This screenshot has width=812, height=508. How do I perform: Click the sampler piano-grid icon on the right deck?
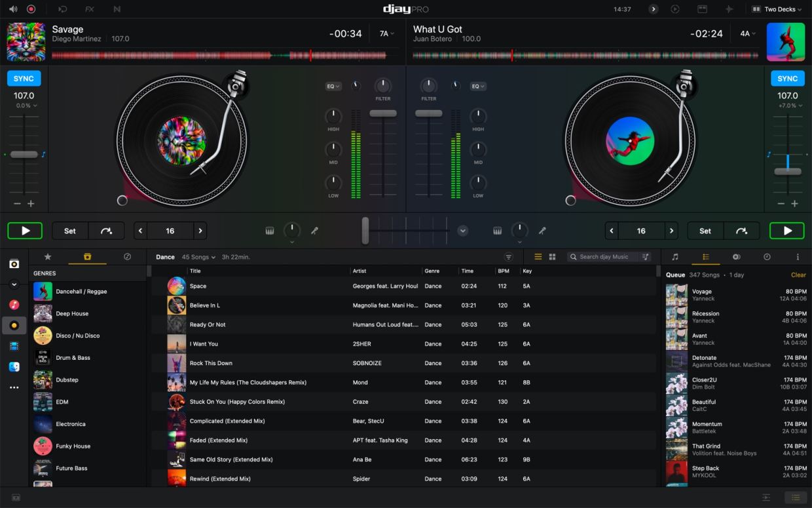tap(498, 231)
